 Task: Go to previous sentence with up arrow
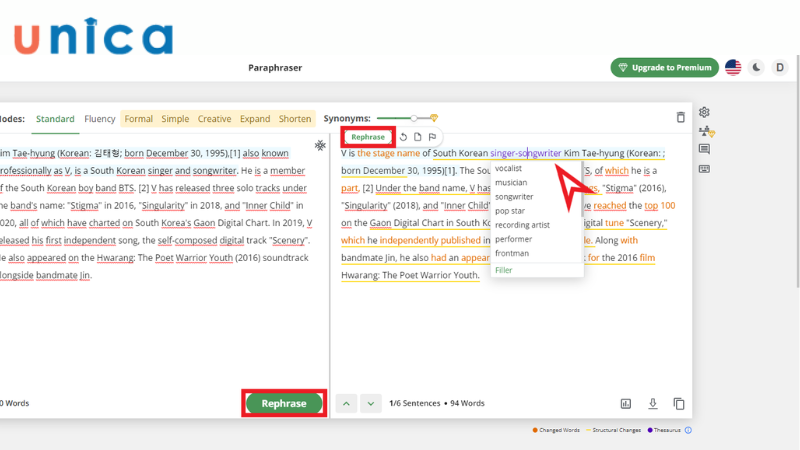[x=346, y=404]
